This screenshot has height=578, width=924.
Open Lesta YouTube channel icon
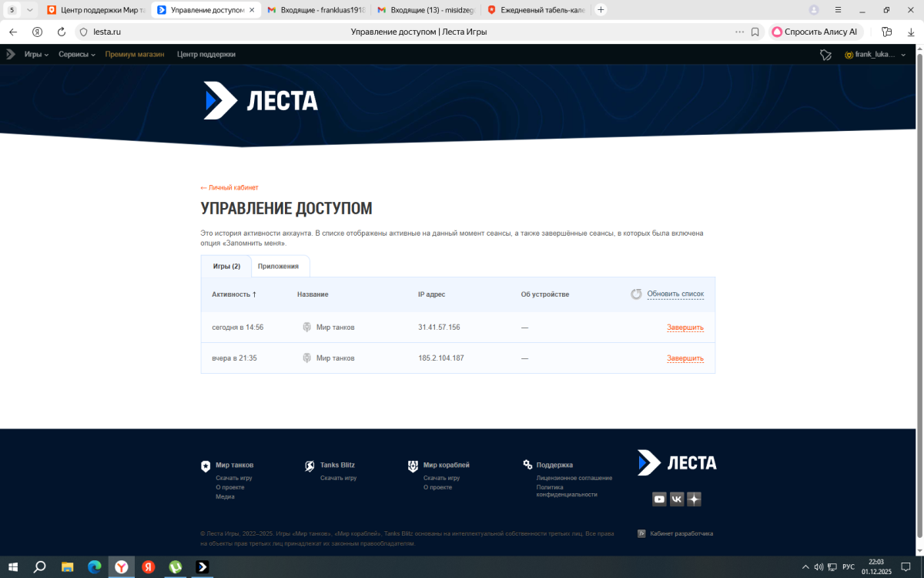(659, 499)
